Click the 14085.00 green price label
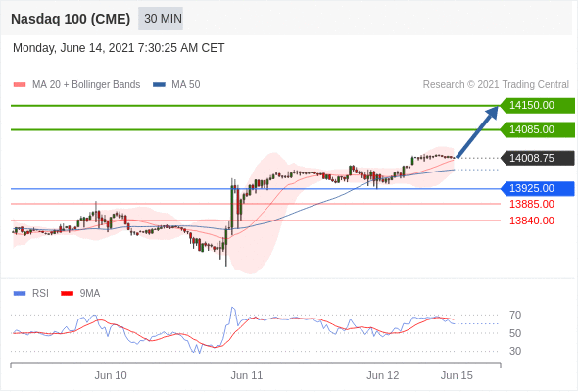 (x=537, y=129)
